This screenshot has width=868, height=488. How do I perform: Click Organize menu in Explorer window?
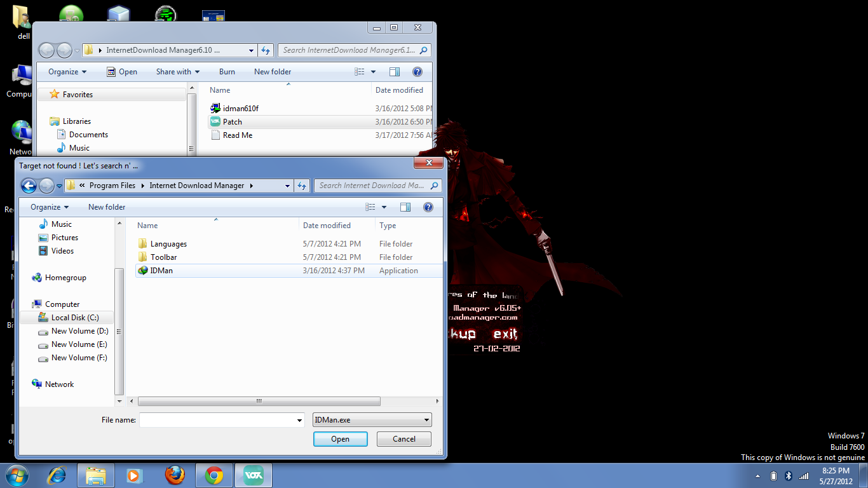pyautogui.click(x=67, y=72)
